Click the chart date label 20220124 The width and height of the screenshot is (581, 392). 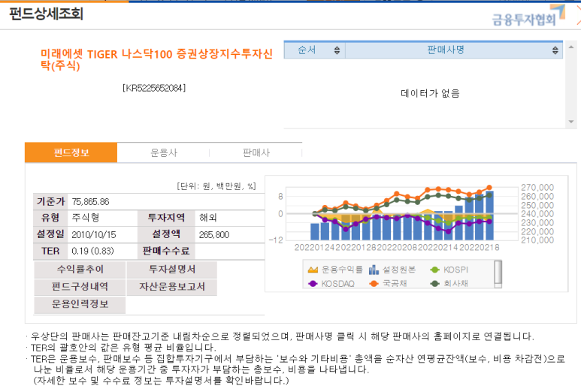pos(315,248)
